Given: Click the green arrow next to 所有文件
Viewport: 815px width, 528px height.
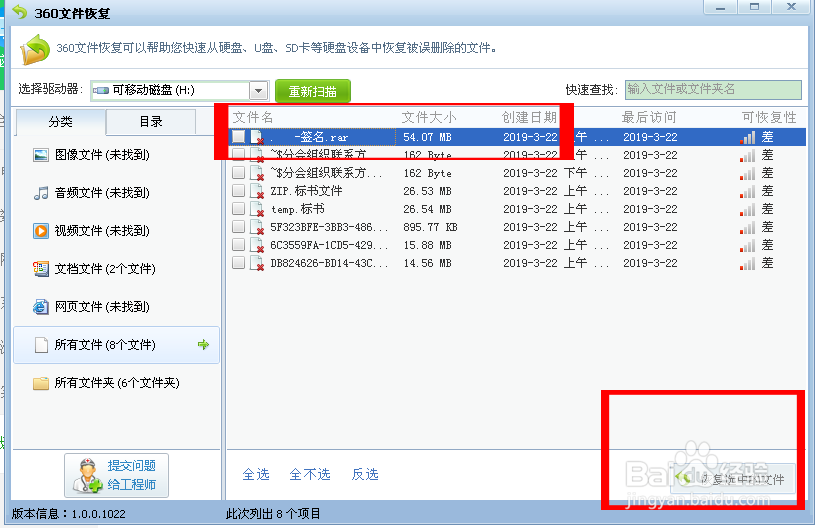Looking at the screenshot, I should tap(203, 345).
